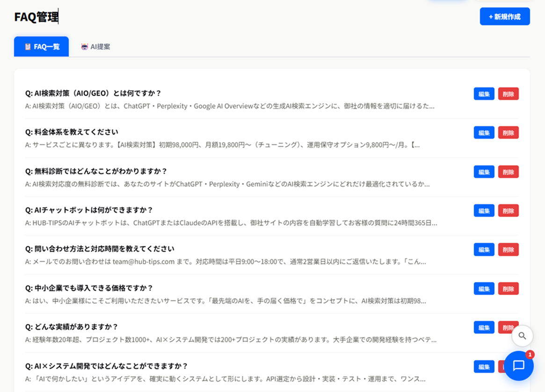Edit the AI×システム開発 FAQ entry
The width and height of the screenshot is (545, 392).
tap(484, 367)
